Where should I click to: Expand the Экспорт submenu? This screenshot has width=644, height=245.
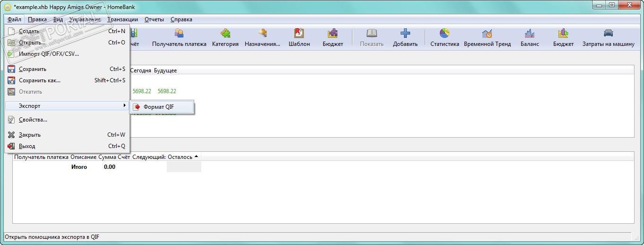pyautogui.click(x=67, y=106)
